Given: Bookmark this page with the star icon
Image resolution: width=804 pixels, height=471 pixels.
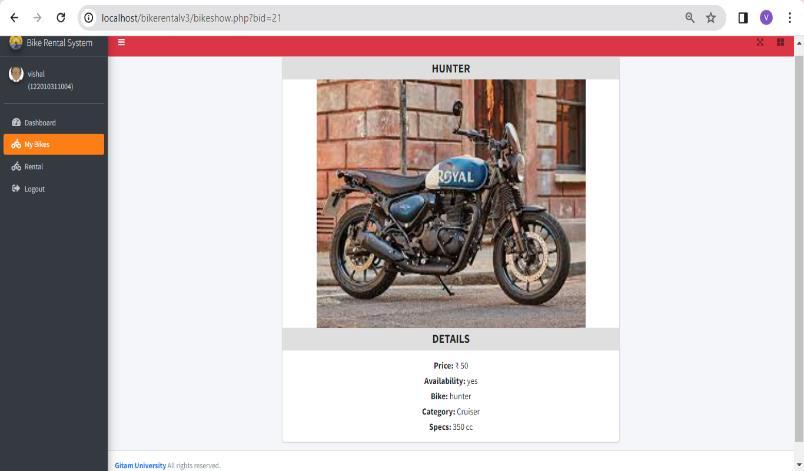Looking at the screenshot, I should pyautogui.click(x=711, y=18).
